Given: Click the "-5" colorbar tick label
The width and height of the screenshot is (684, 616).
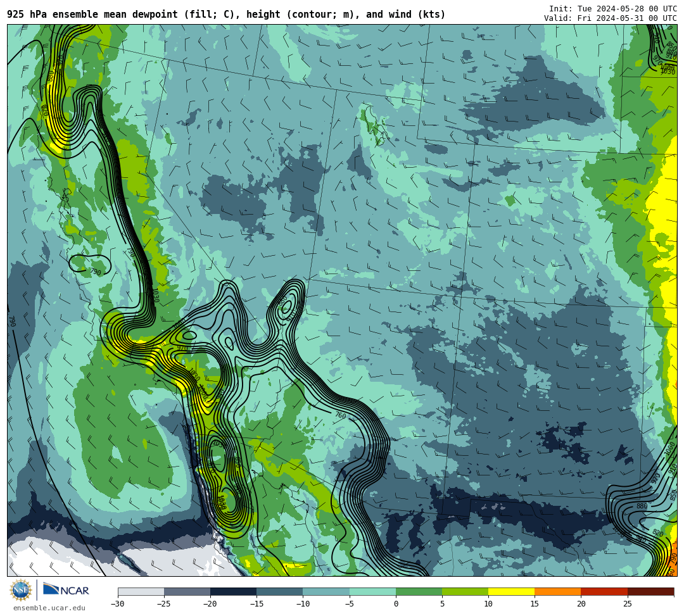Looking at the screenshot, I should (350, 604).
